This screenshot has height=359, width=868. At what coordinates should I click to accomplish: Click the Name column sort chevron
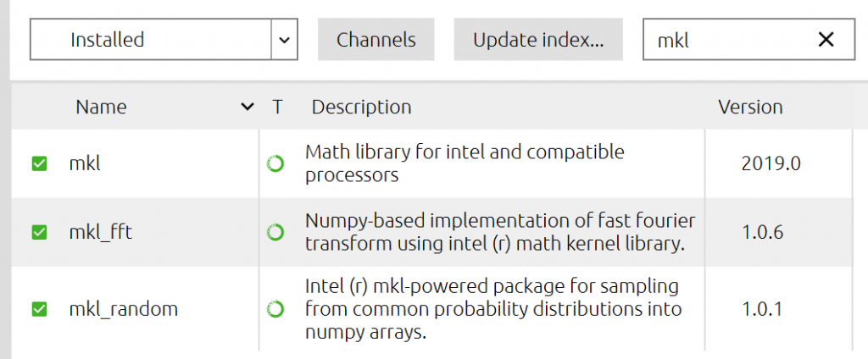(247, 108)
